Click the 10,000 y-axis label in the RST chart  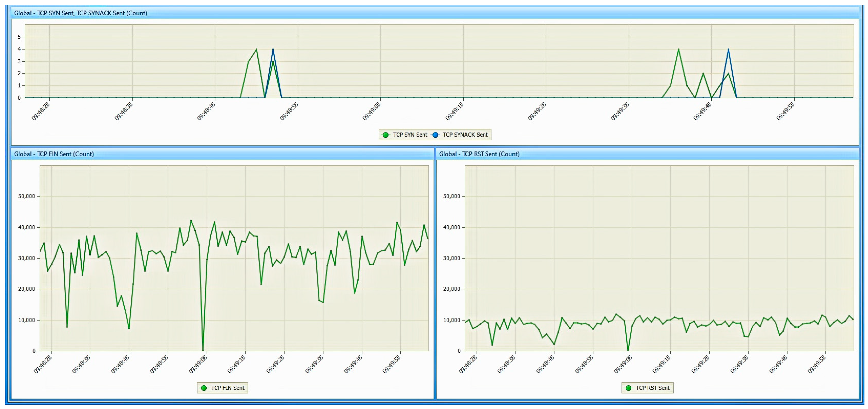click(452, 320)
